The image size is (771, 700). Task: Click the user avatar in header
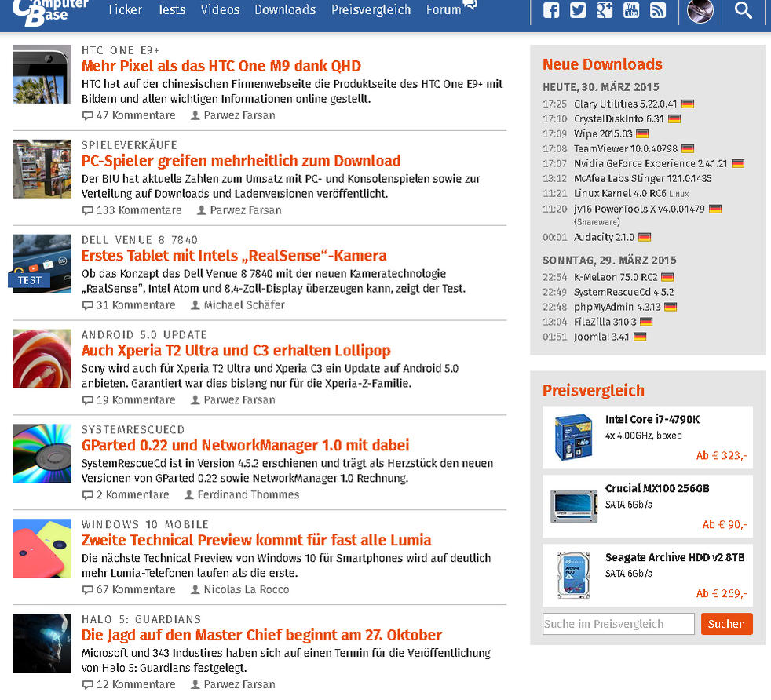[700, 11]
